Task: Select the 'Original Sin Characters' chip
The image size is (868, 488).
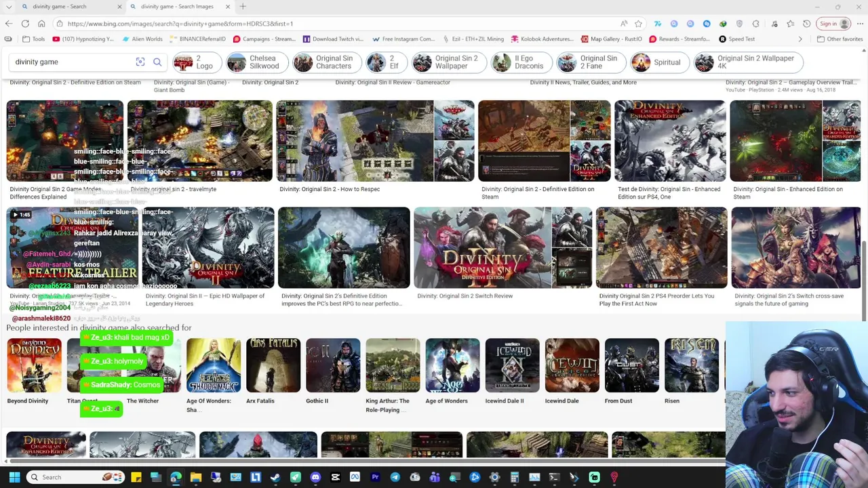Action: (x=327, y=62)
